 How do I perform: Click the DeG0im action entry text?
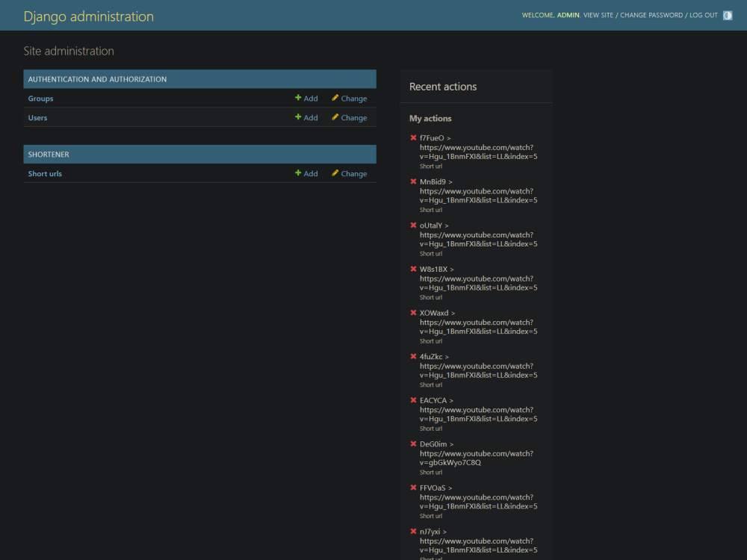pyautogui.click(x=477, y=453)
